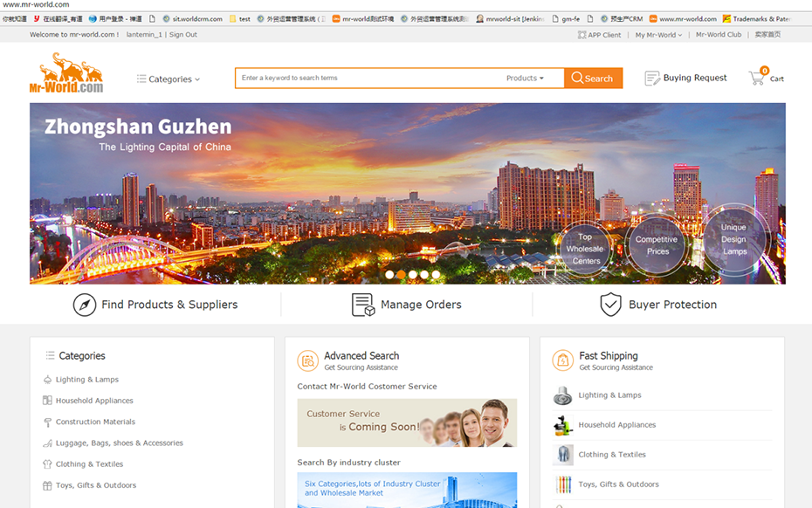
Task: Click the Buyer Protection shield icon
Action: click(610, 305)
